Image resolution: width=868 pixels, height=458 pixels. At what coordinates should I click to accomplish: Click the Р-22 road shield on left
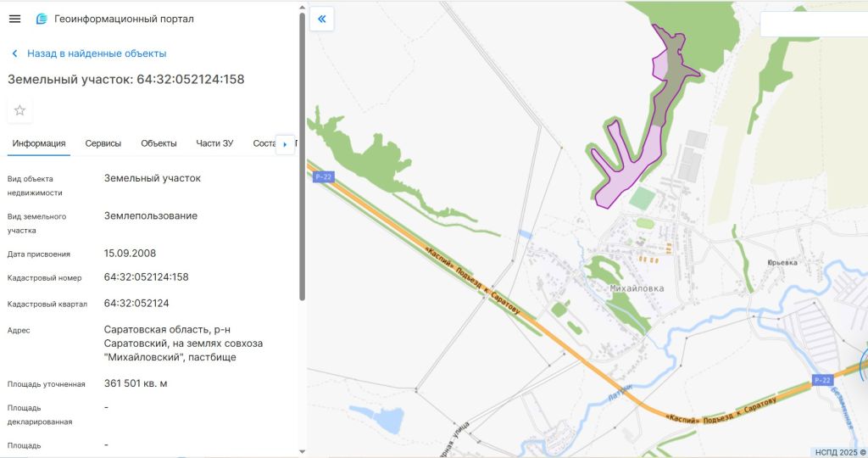click(323, 177)
